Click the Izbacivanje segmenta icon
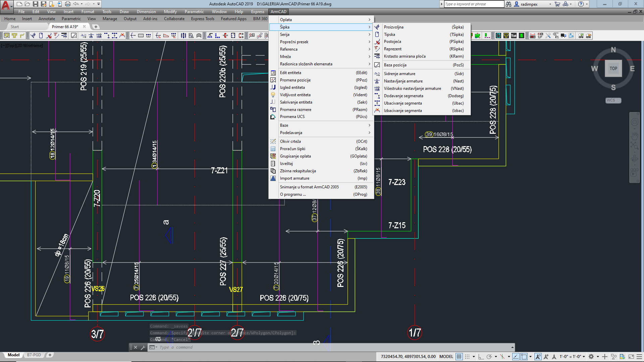The image size is (644, 362). pos(377,111)
